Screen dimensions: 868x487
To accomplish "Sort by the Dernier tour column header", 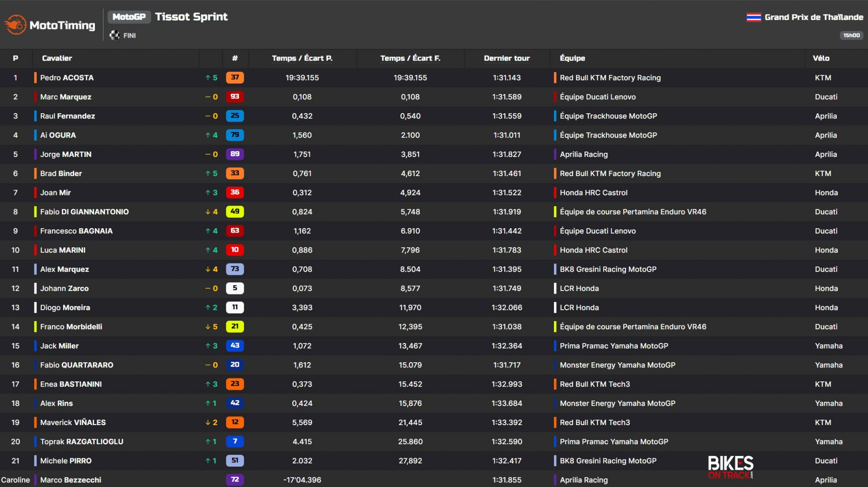I will (507, 58).
